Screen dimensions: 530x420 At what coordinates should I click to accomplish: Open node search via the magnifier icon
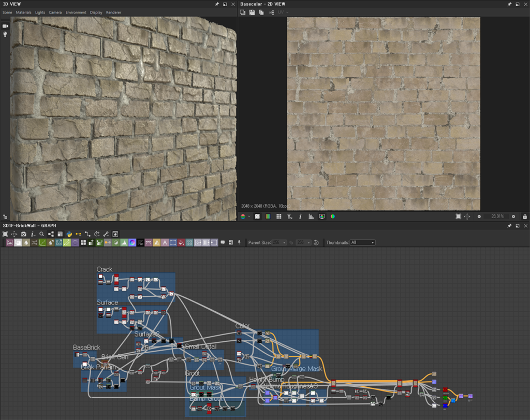(x=42, y=234)
